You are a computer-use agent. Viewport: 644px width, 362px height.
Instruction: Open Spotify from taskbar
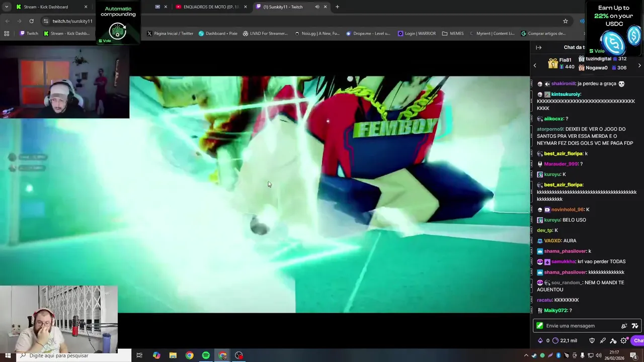(x=206, y=355)
